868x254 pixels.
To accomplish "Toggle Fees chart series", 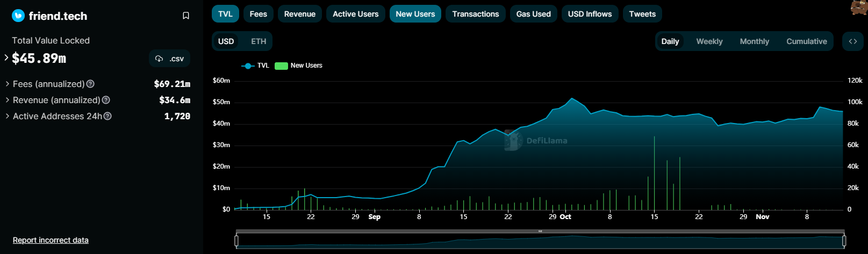I will 259,14.
